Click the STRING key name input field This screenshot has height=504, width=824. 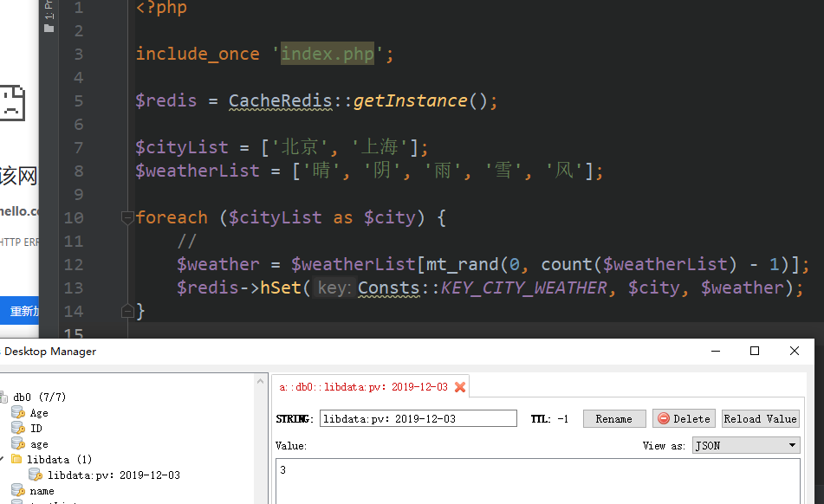418,418
